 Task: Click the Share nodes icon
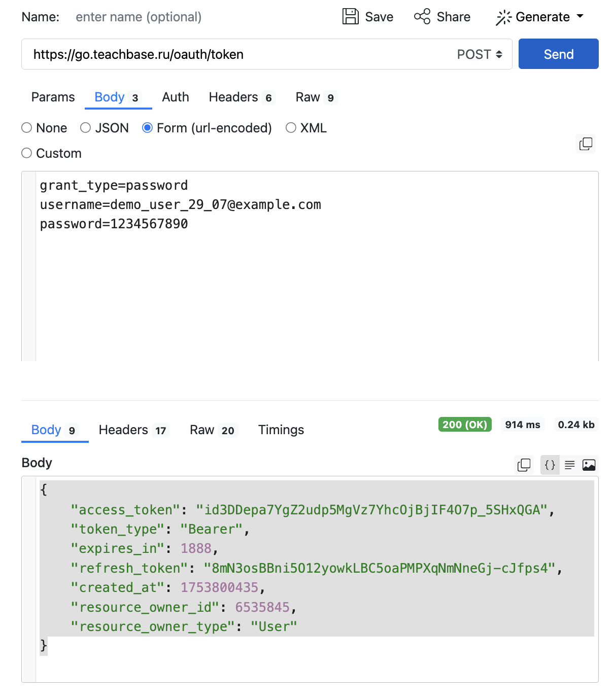click(x=422, y=17)
